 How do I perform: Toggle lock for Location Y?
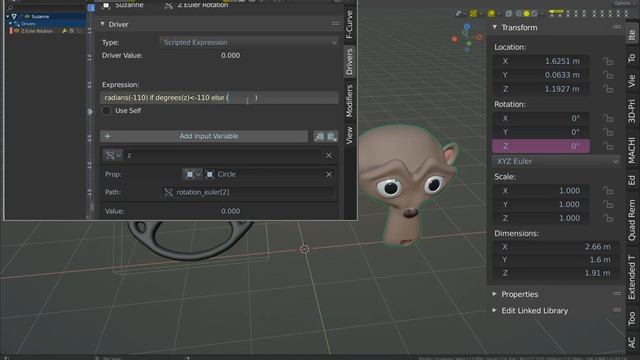click(x=608, y=75)
